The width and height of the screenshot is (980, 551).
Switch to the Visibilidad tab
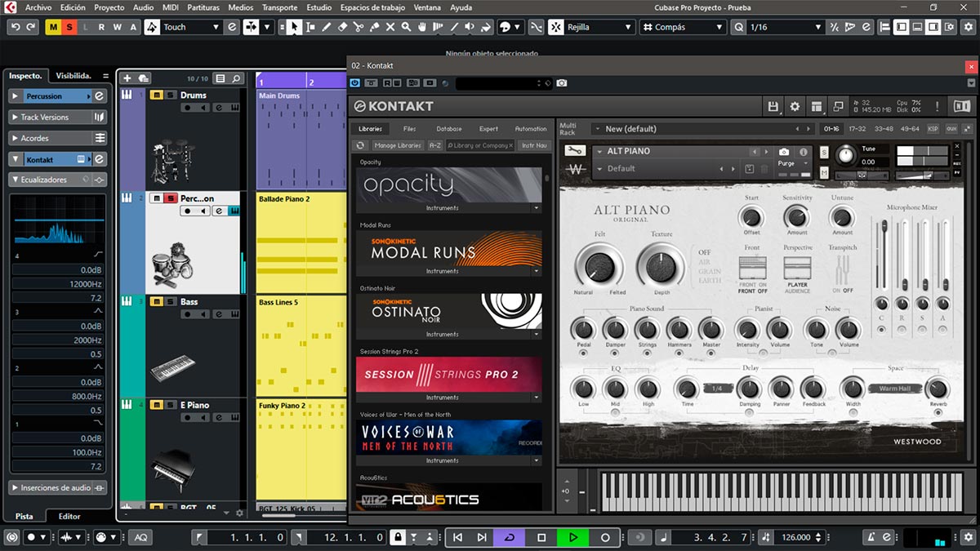point(73,75)
